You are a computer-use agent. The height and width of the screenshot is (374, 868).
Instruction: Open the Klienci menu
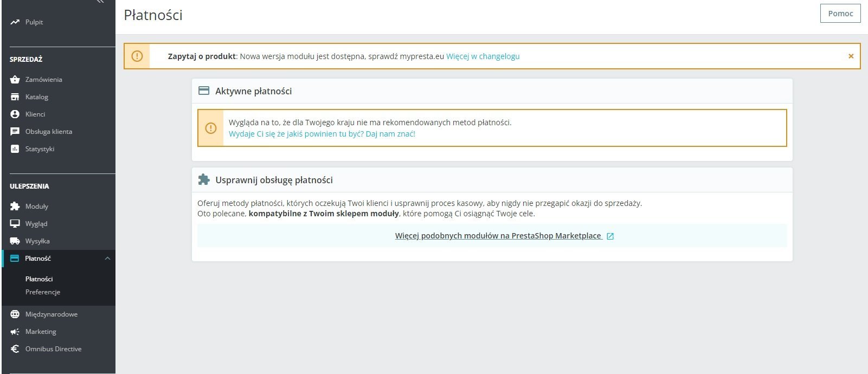35,114
